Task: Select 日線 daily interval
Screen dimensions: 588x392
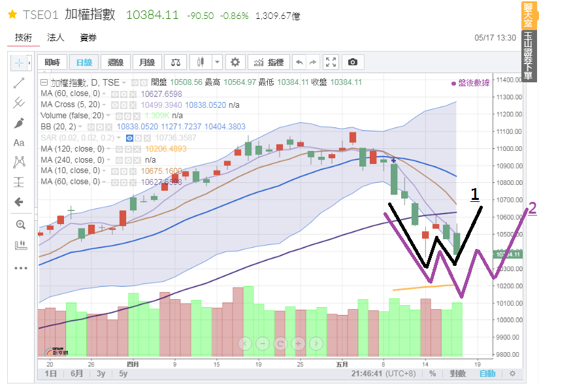Action: click(x=84, y=62)
